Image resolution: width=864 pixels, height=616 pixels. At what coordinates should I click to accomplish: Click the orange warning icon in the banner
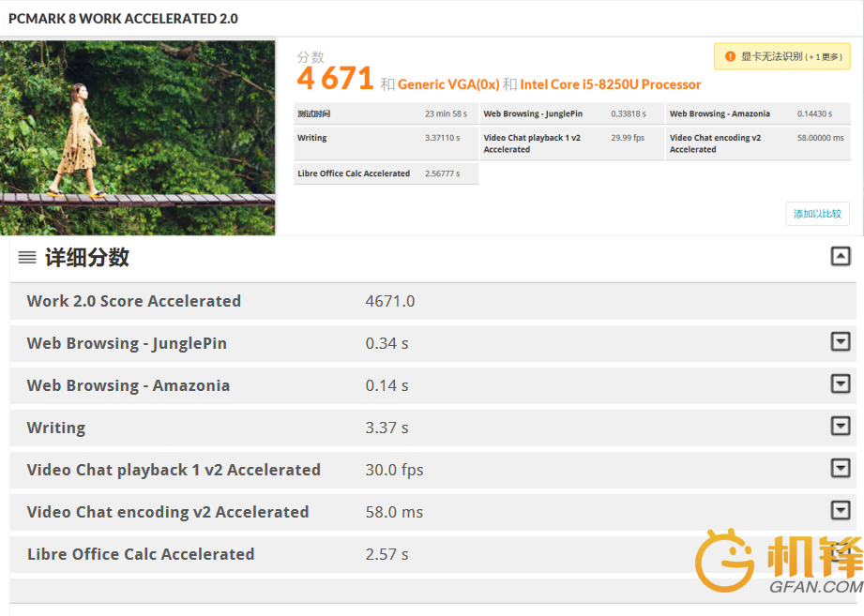(x=730, y=56)
